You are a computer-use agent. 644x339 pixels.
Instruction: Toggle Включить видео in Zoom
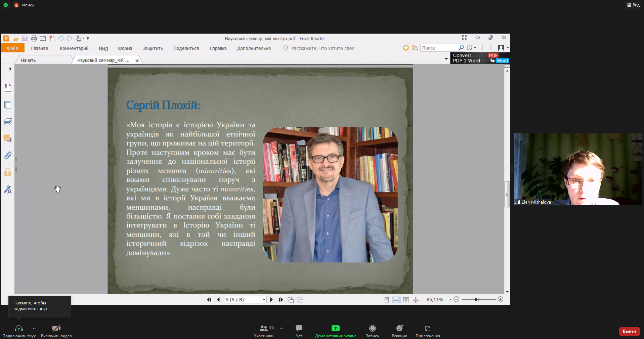point(56,331)
